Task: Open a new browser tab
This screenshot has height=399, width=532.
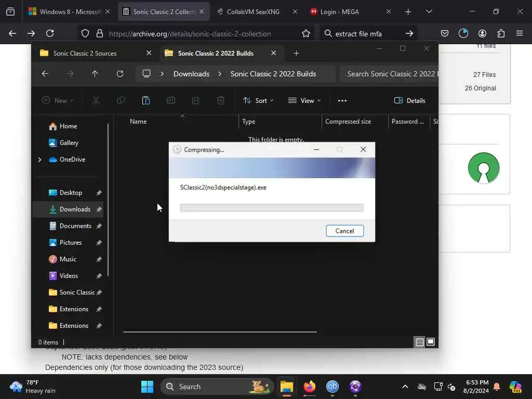Action: coord(408,12)
